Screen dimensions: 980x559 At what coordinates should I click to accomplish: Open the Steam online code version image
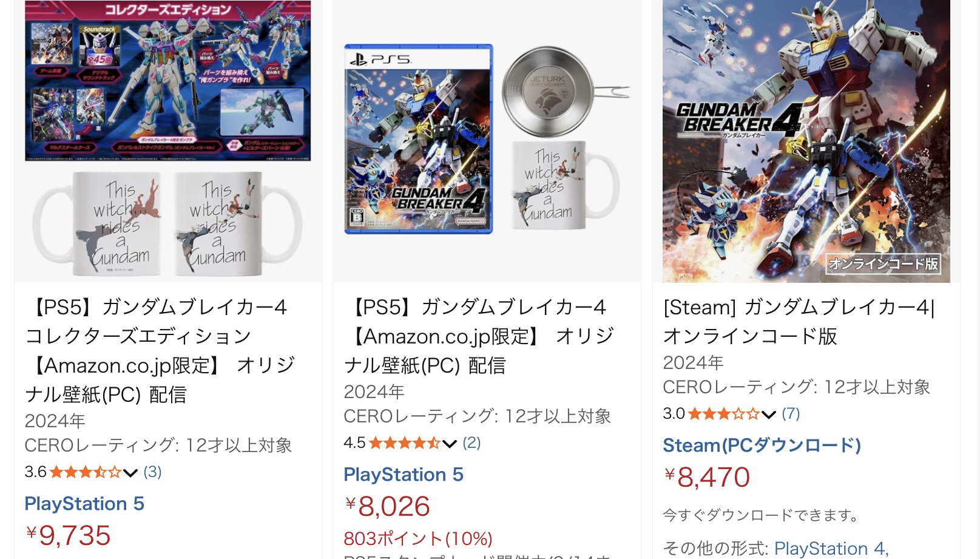click(x=806, y=141)
